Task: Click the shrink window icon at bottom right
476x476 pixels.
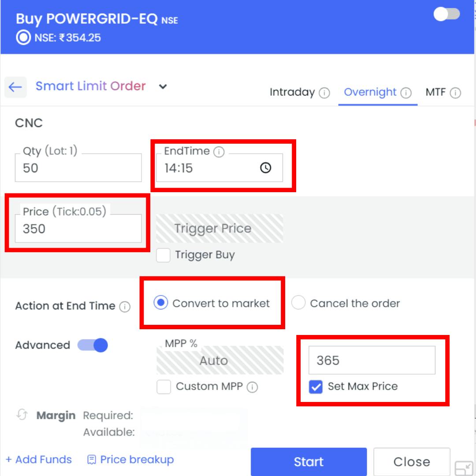Action: click(464, 468)
